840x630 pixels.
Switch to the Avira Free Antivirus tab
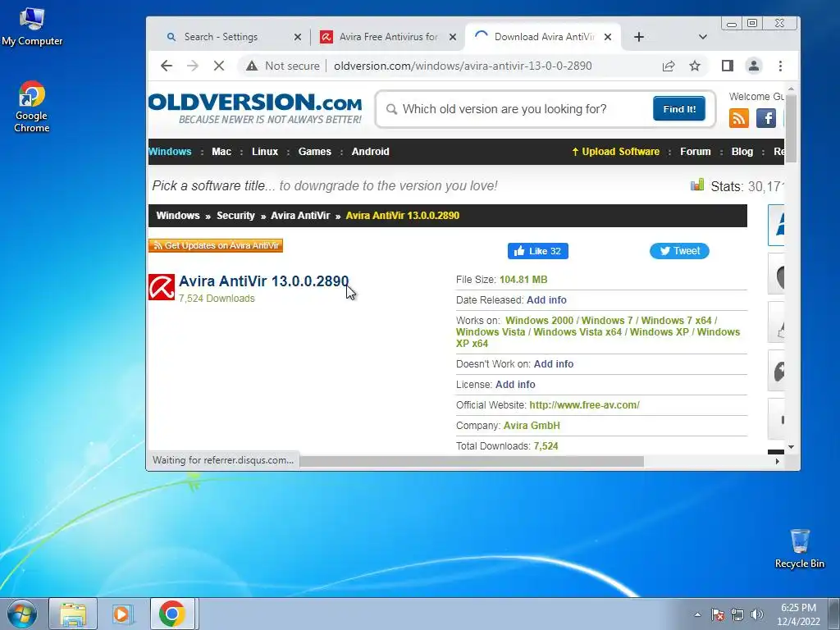pyautogui.click(x=388, y=37)
